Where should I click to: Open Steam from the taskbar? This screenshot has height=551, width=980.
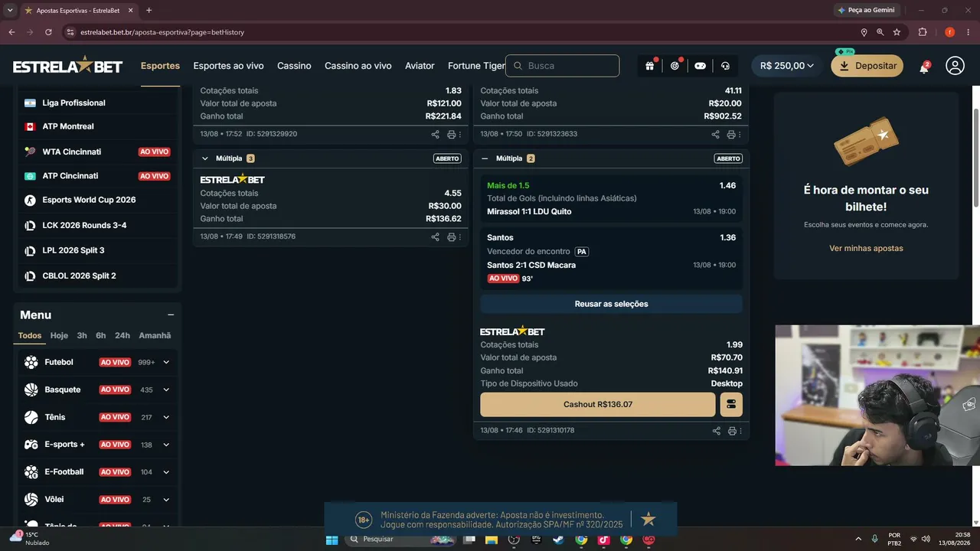(x=559, y=540)
